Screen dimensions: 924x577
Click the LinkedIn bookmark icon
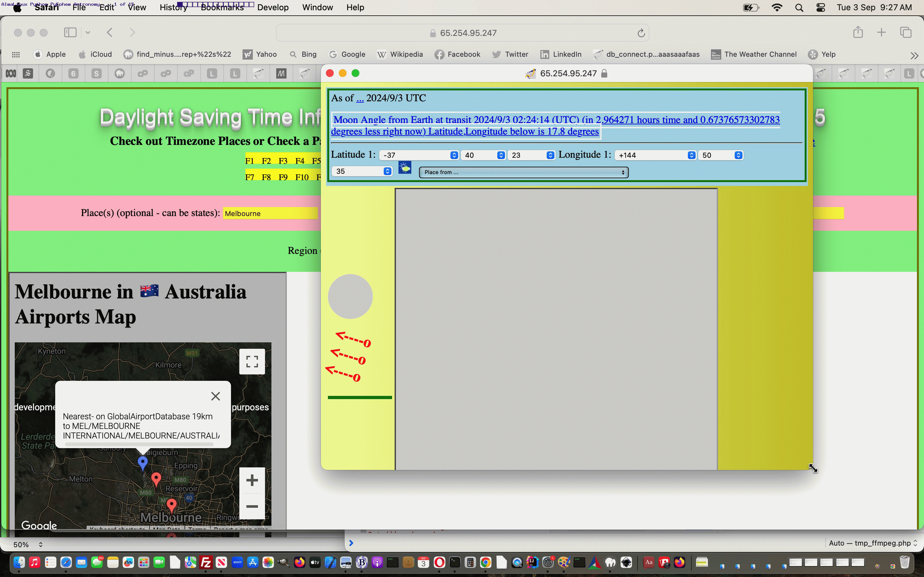(x=544, y=54)
